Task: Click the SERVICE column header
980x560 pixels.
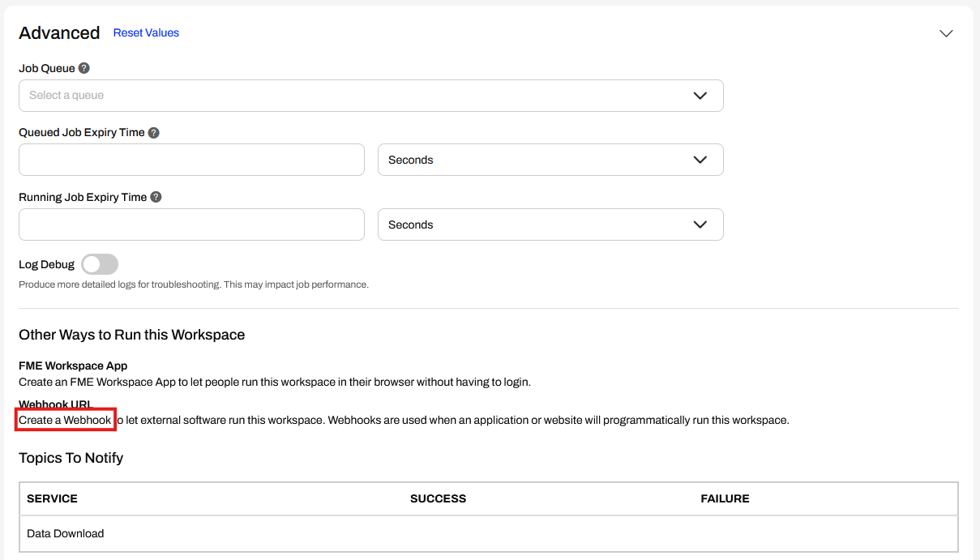Action: coord(52,498)
